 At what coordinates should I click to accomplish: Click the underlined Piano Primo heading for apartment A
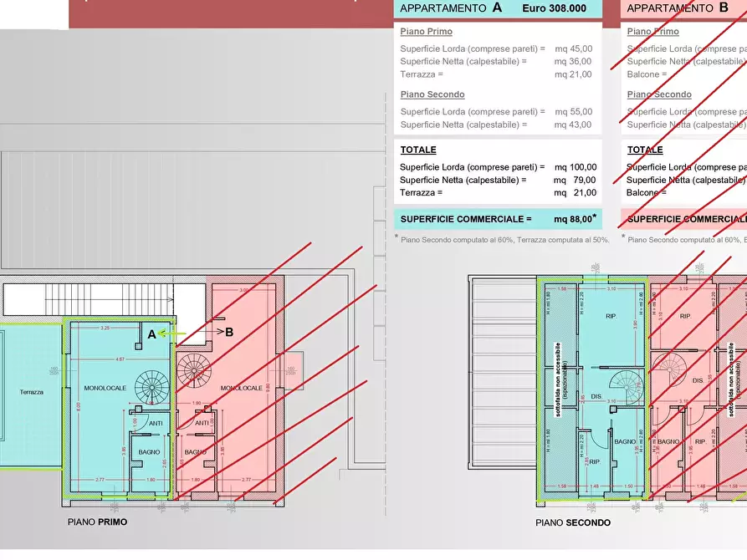point(426,32)
